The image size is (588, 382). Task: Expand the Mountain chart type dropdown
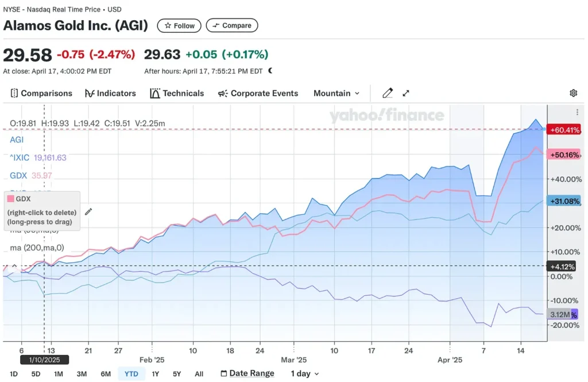[x=336, y=93]
